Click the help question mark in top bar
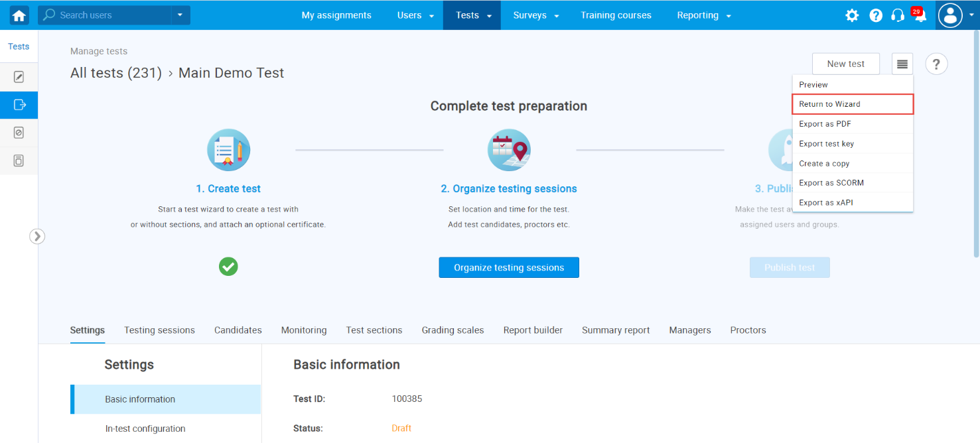The image size is (980, 443). pyautogui.click(x=876, y=15)
